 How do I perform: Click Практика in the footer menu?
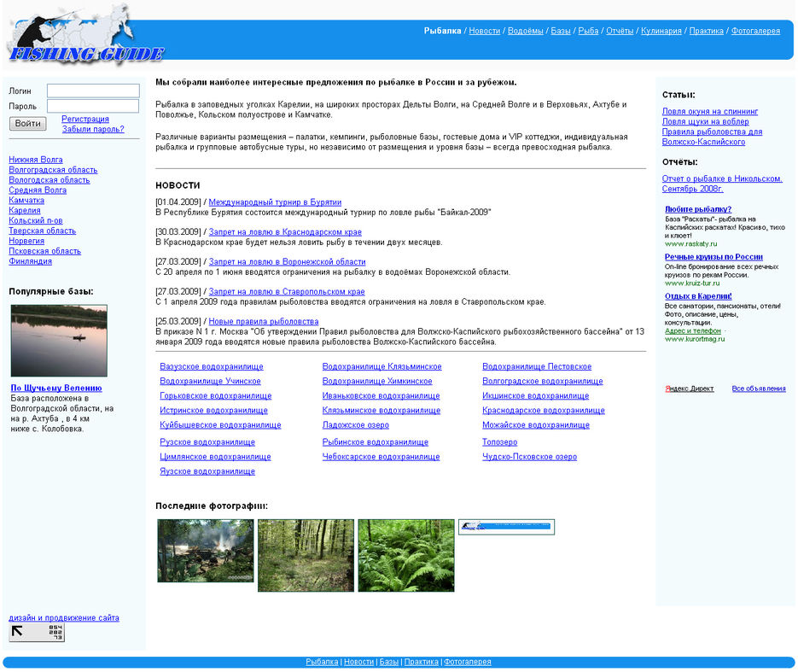pyautogui.click(x=421, y=662)
